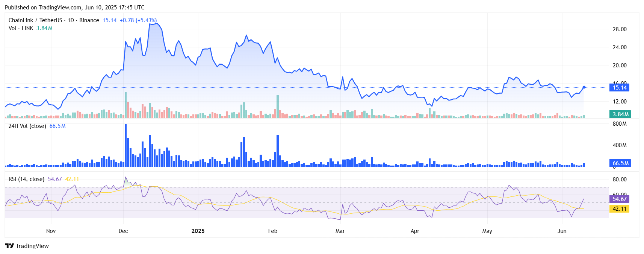Click the 800M volume axis label
This screenshot has height=254, width=644.
click(x=620, y=124)
